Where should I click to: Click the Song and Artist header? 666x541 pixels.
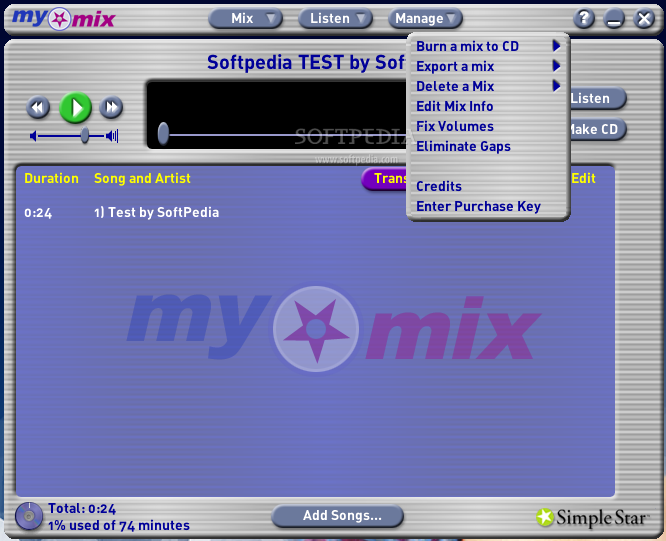(142, 178)
